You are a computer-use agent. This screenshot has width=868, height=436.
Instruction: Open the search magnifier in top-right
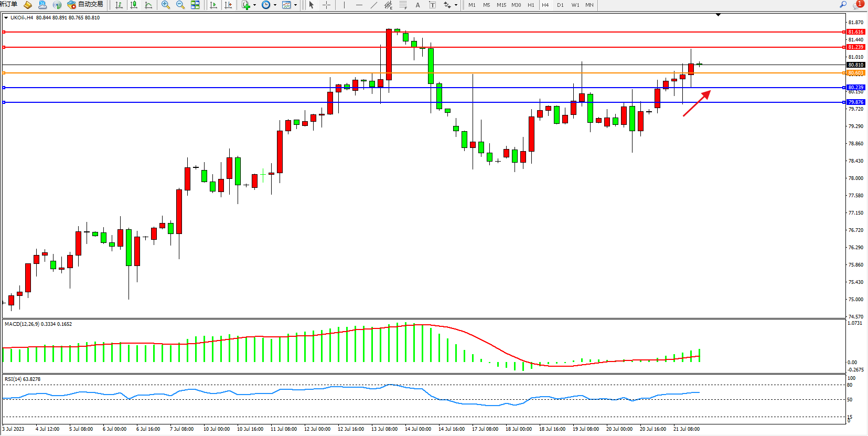(843, 4)
